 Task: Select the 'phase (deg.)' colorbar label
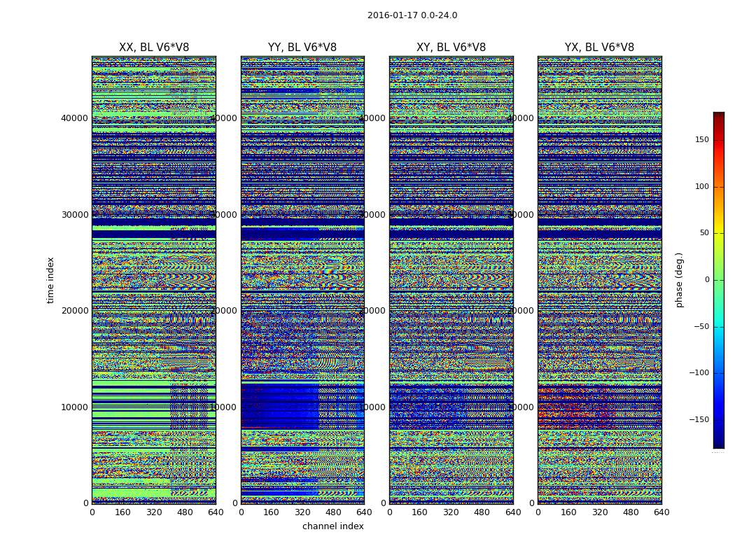(680, 280)
